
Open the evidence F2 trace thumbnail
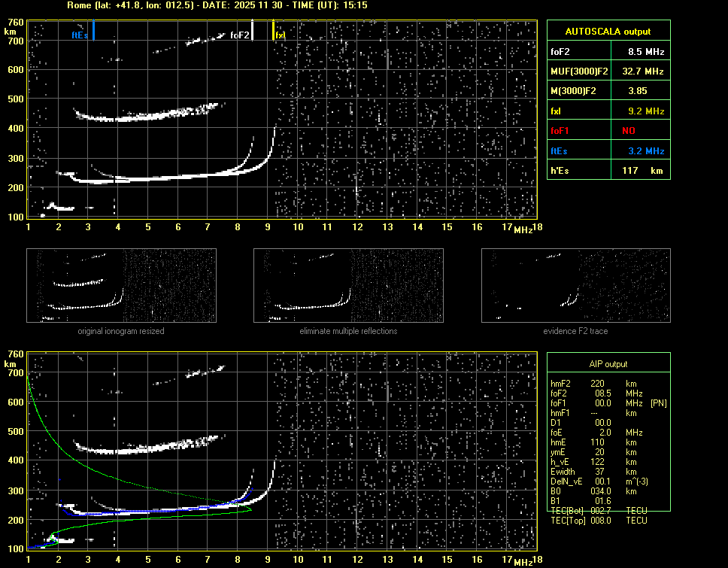[575, 285]
